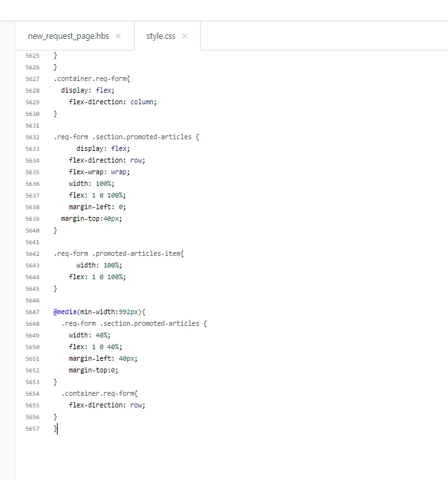The width and height of the screenshot is (448, 480).
Task: Switch to the new_request_page.hbs tab
Action: point(68,36)
